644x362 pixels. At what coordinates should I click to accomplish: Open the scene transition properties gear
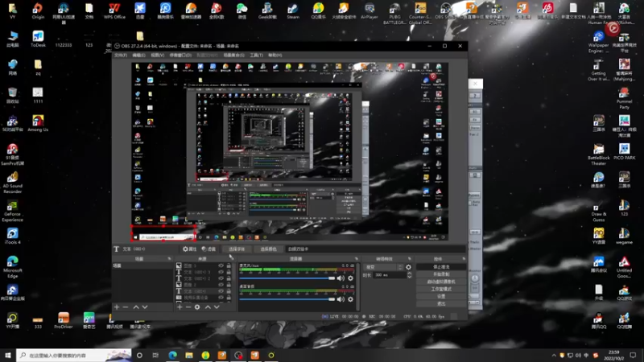pyautogui.click(x=408, y=267)
